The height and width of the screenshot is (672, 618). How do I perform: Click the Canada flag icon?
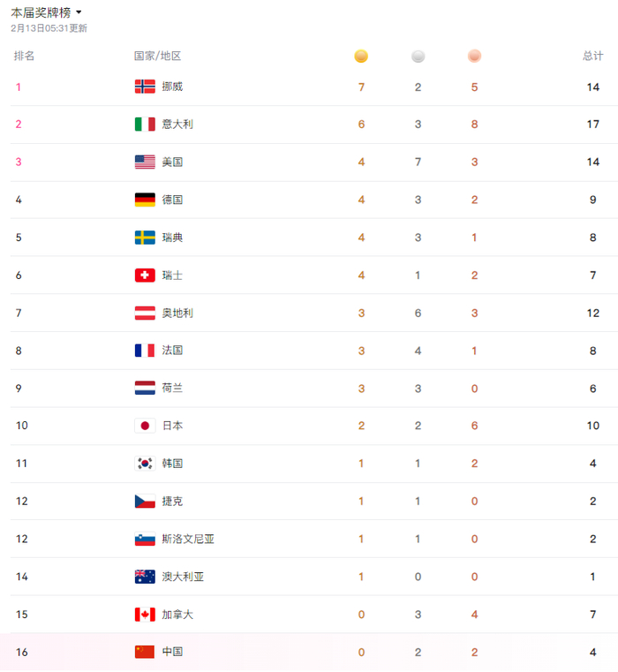145,614
